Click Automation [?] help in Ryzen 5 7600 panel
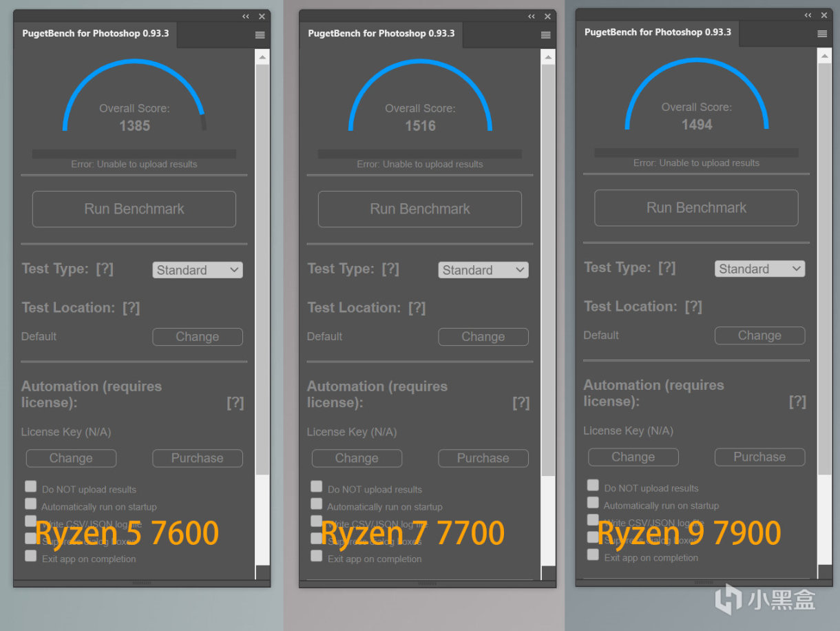840x631 pixels. (235, 403)
